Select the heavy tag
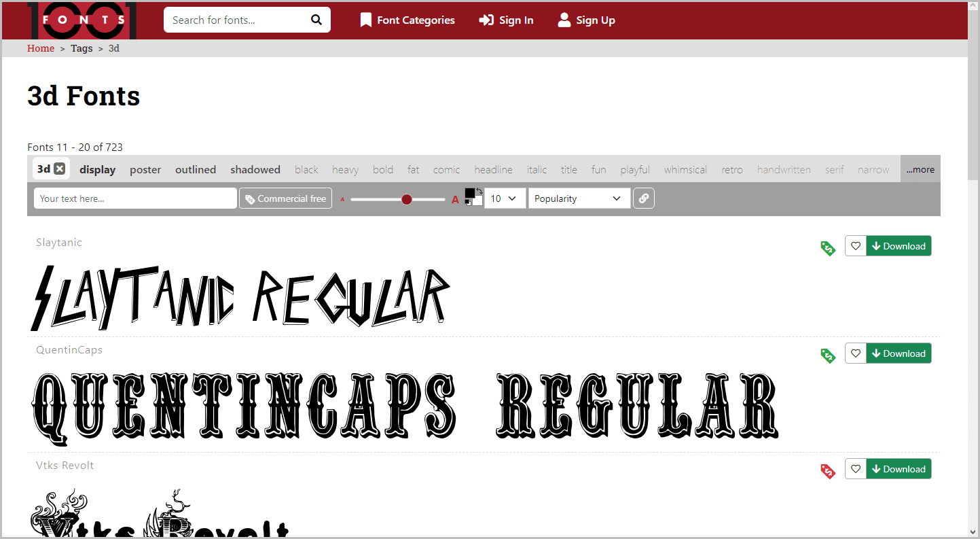Image resolution: width=980 pixels, height=539 pixels. click(x=345, y=170)
